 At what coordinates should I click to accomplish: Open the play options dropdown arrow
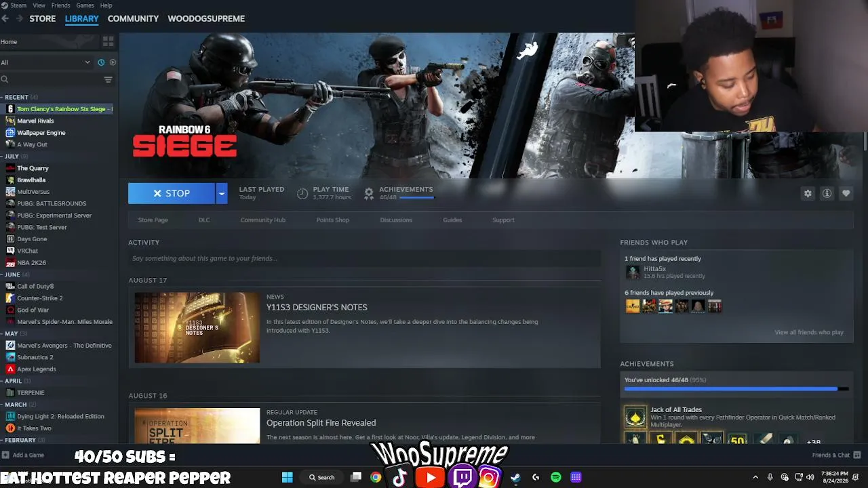[x=221, y=193]
